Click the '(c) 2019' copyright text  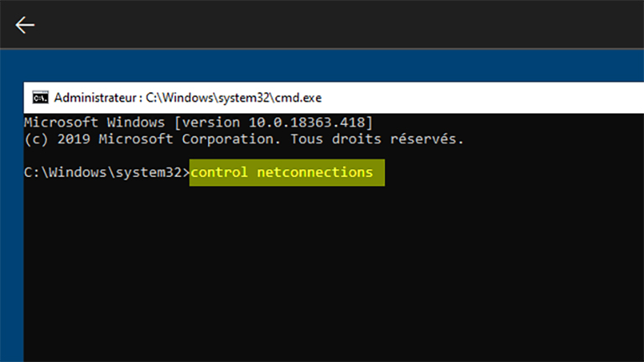pyautogui.click(x=56, y=138)
